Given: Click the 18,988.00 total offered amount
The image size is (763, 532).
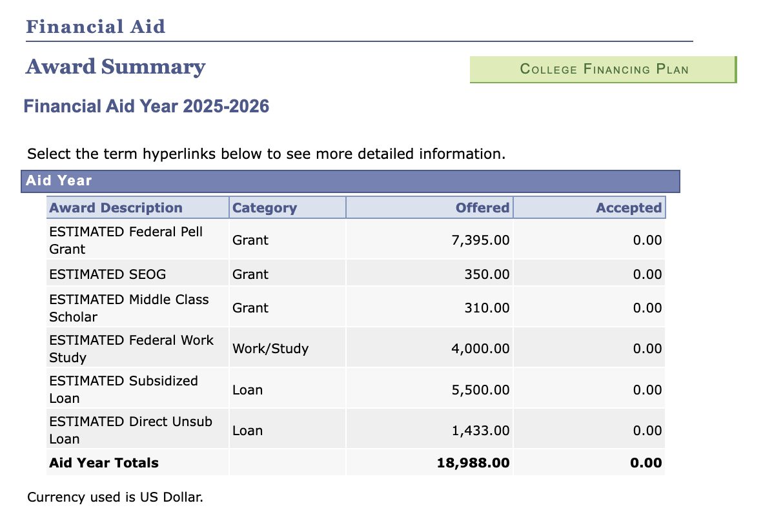Looking at the screenshot, I should pyautogui.click(x=473, y=463).
